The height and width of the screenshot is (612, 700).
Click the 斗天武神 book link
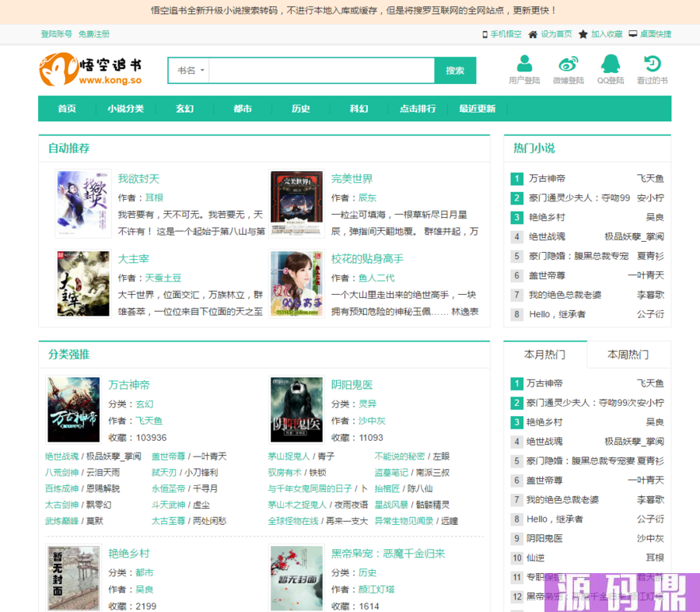(168, 505)
